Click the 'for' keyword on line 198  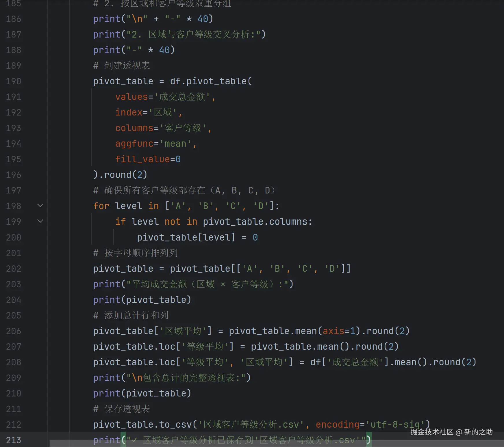[101, 206]
